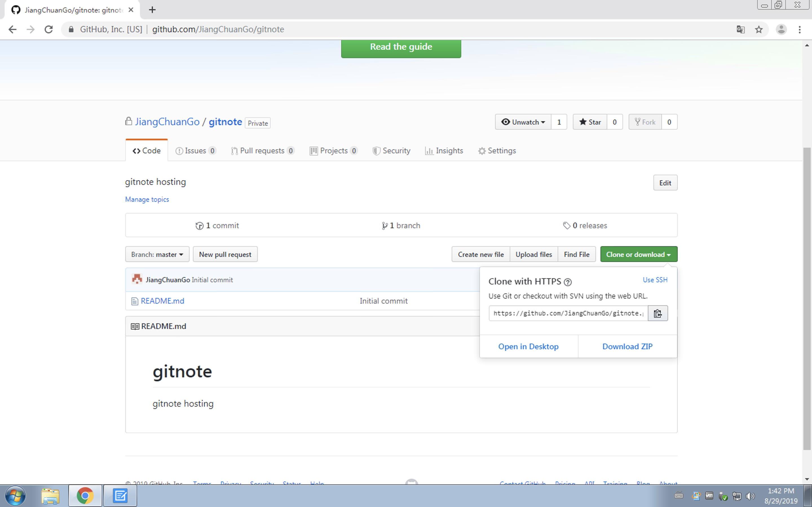Bookmark this page with star icon
This screenshot has height=507, width=812.
[x=759, y=30]
